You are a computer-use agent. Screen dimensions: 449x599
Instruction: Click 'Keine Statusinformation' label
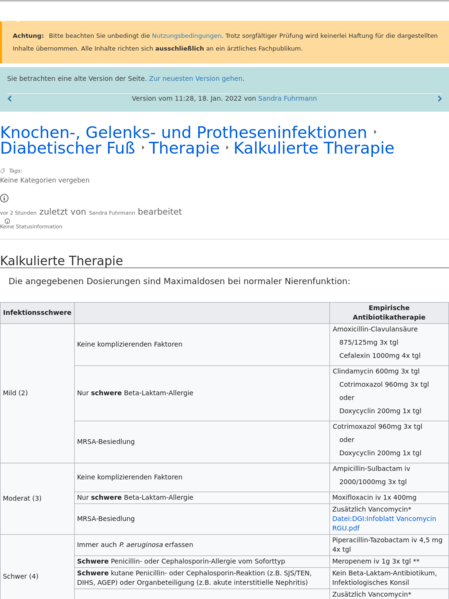pos(31,227)
